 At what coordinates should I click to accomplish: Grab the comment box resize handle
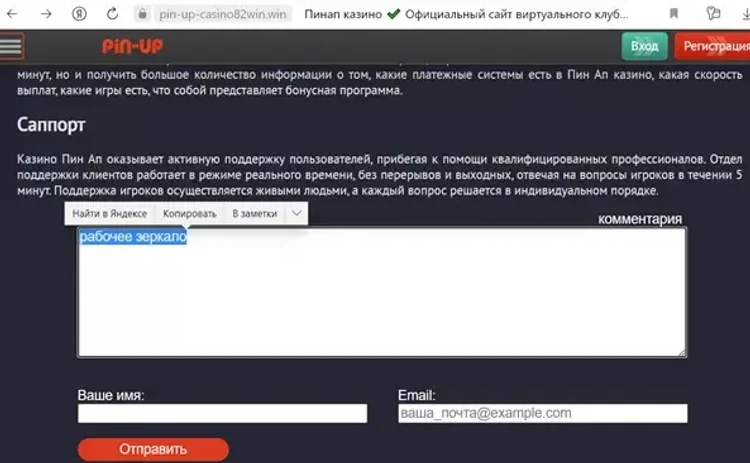682,353
